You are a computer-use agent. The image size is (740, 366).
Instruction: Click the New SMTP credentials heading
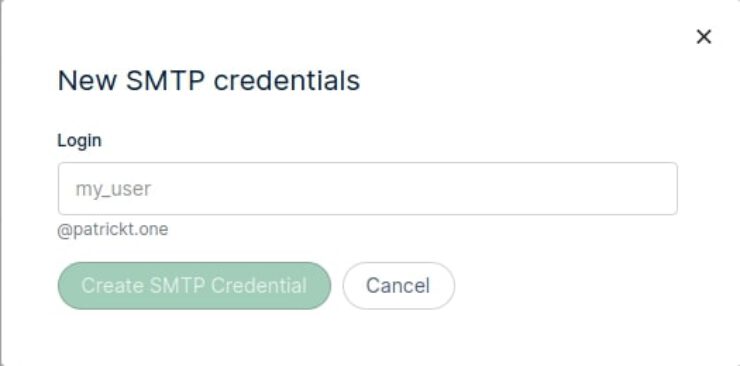pos(209,80)
